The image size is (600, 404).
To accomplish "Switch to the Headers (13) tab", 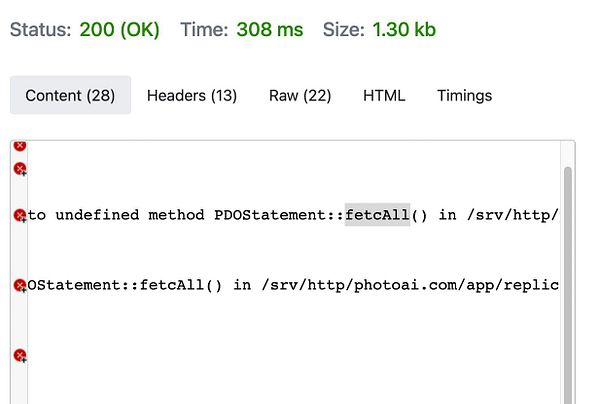I will (x=192, y=95).
